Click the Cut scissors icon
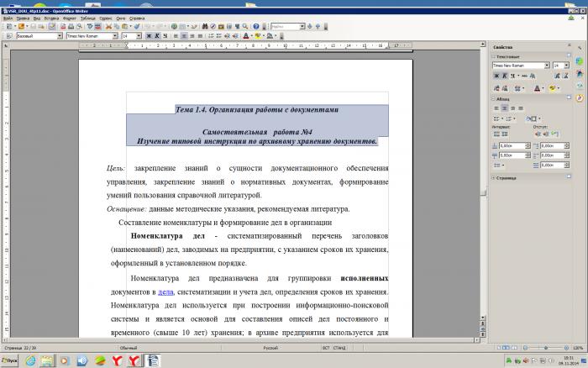588x368 pixels. (108, 27)
